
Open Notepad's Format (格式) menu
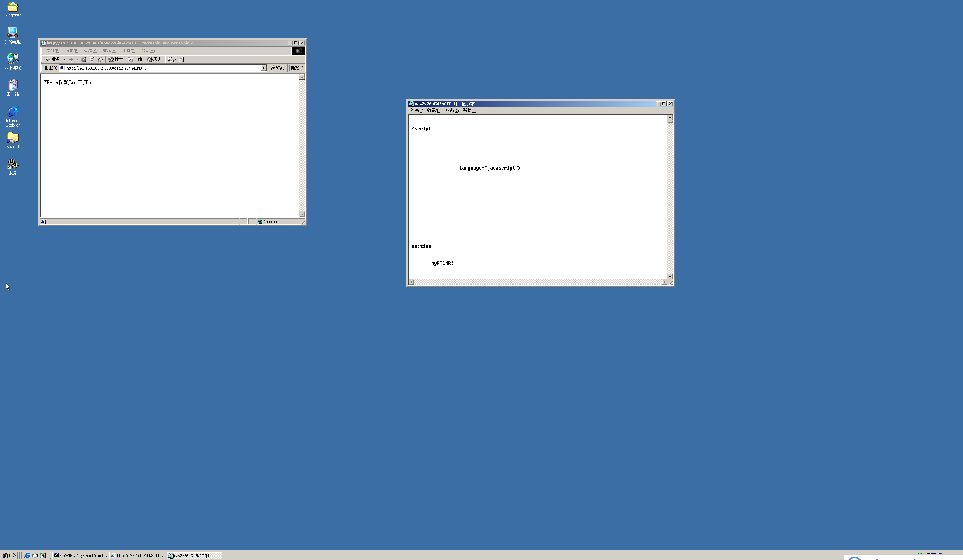tap(451, 110)
